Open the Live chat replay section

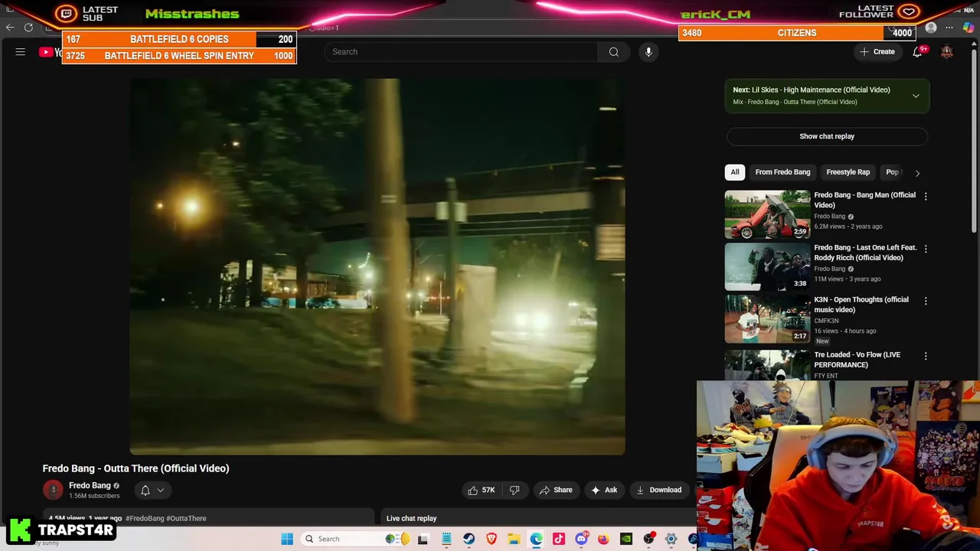[x=411, y=518]
